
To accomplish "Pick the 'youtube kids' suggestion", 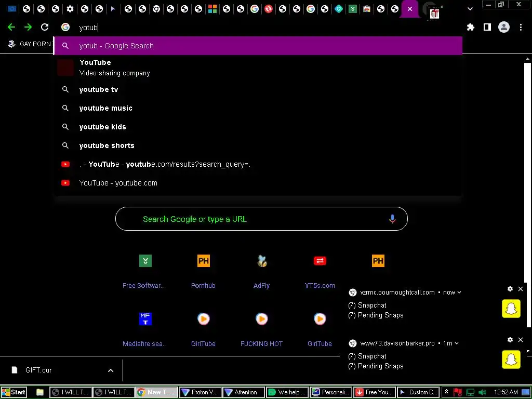I will 258,127.
